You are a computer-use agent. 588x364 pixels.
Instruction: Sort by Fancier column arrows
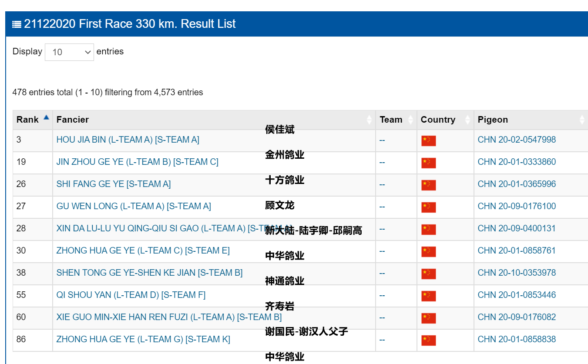370,120
